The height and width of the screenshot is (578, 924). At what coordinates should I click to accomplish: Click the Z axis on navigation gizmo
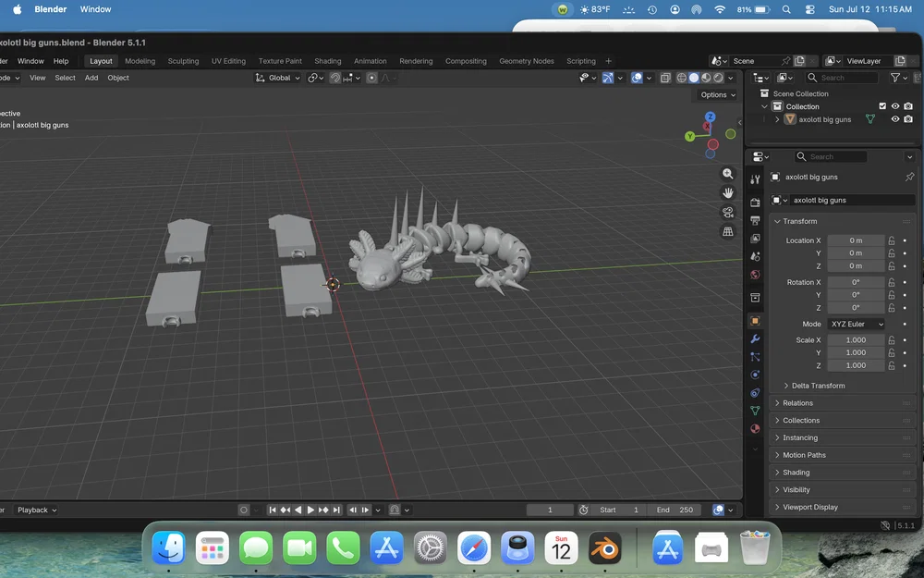coord(710,117)
